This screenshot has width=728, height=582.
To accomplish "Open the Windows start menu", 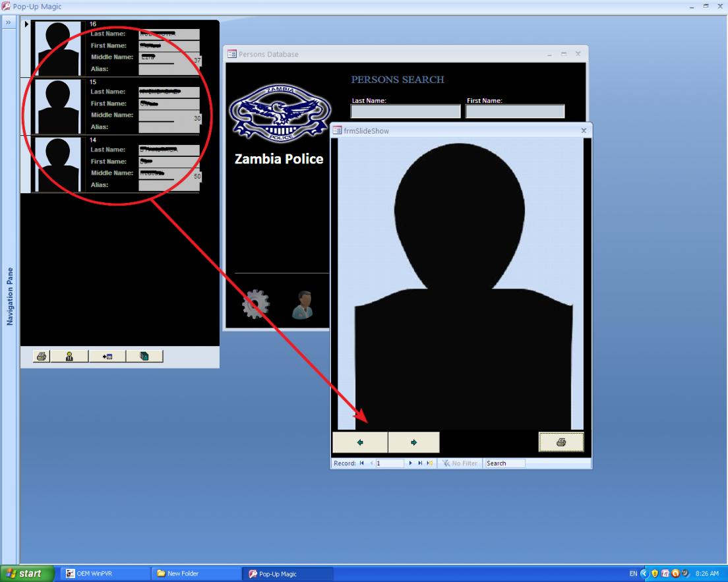I will click(x=27, y=573).
